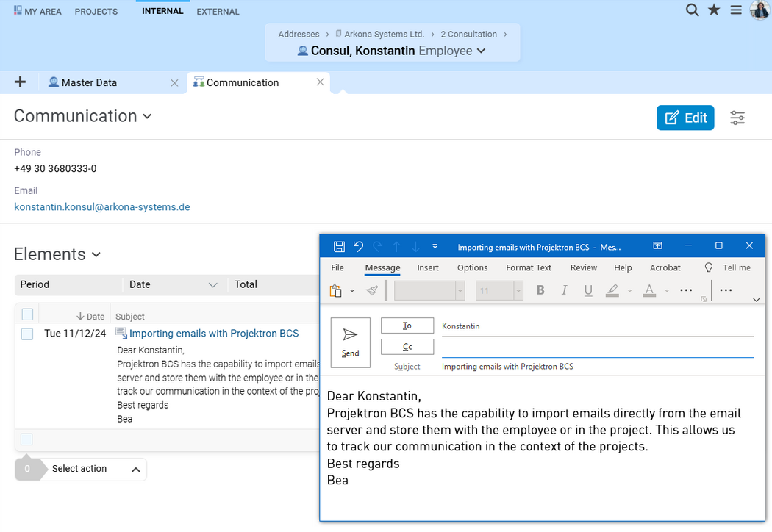Open Importing emails with Projektron BCS link

[214, 333]
